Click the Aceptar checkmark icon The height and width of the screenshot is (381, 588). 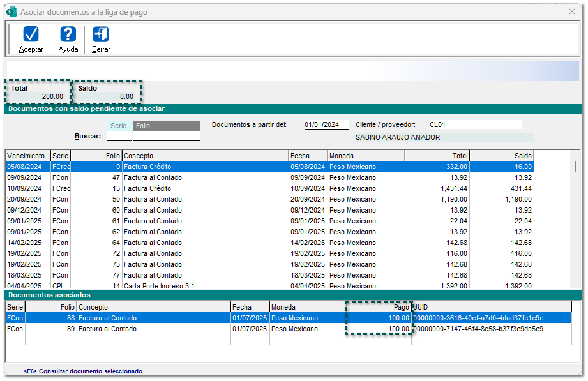point(31,34)
